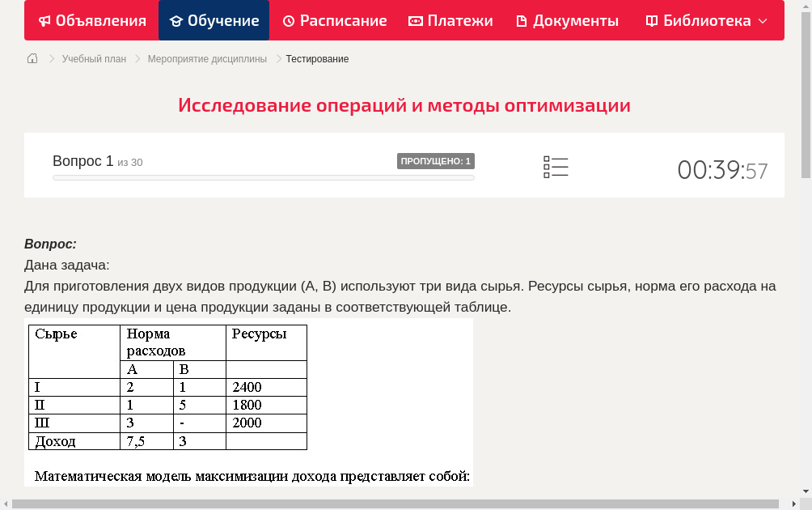
Task: Open the Платежи section from top menu
Action: (450, 20)
